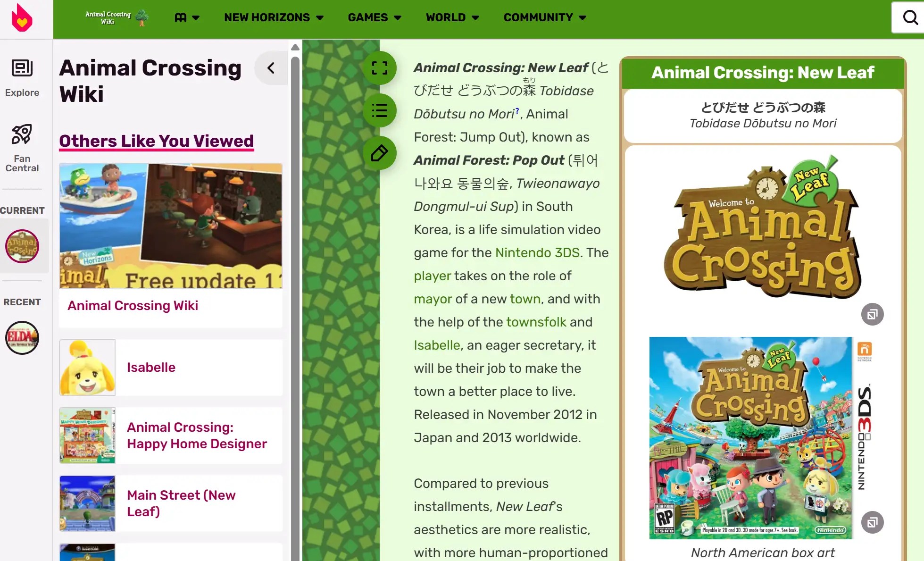Click the Happy Home Designer thumbnail

(x=87, y=435)
